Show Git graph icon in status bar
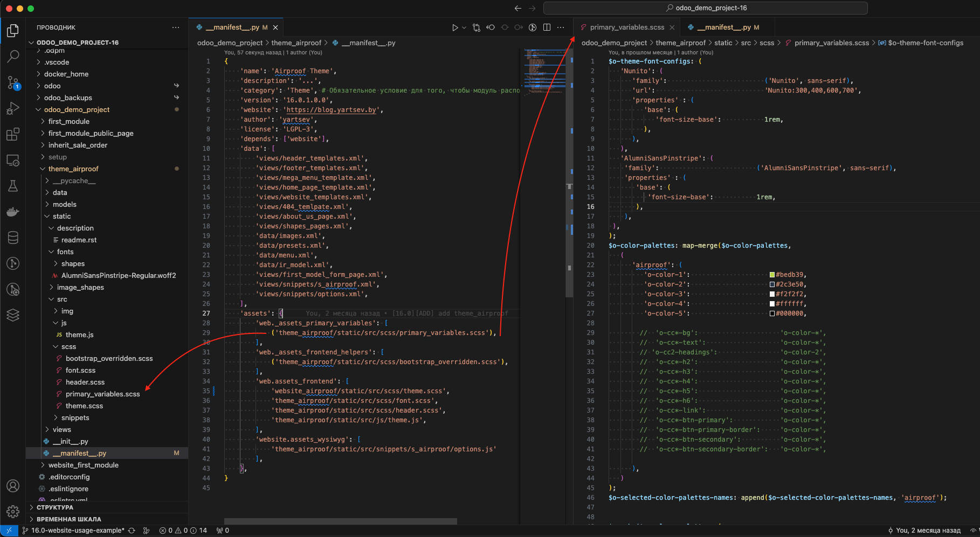 coord(146,531)
